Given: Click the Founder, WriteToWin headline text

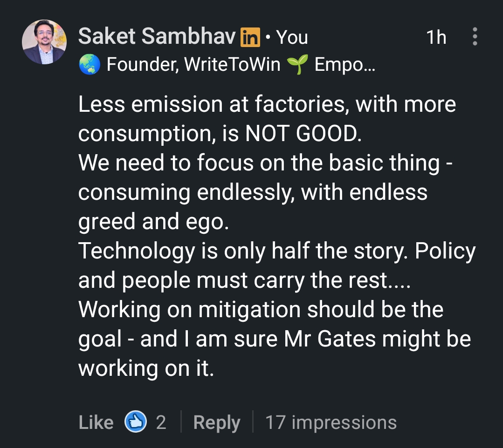Looking at the screenshot, I should pos(193,65).
